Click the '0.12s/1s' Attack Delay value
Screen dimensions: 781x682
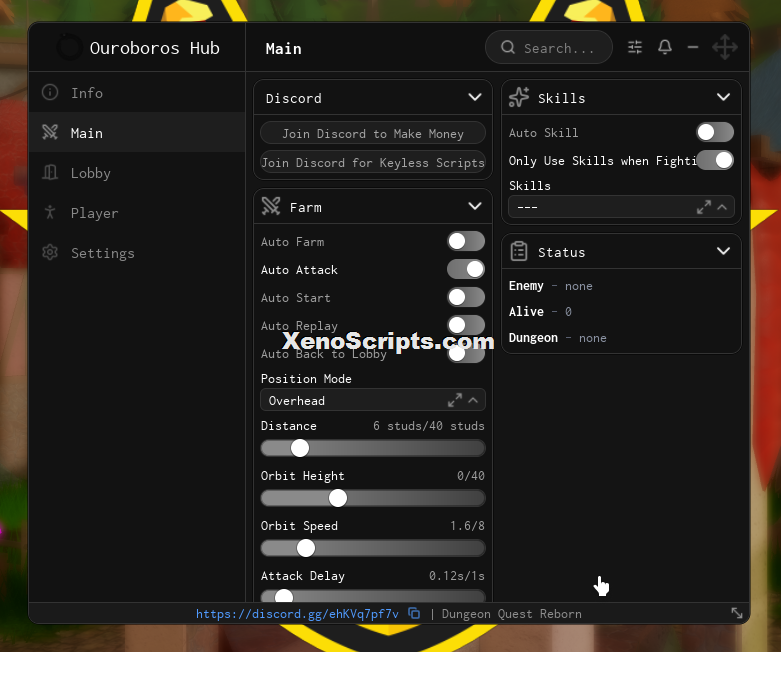[x=457, y=575]
